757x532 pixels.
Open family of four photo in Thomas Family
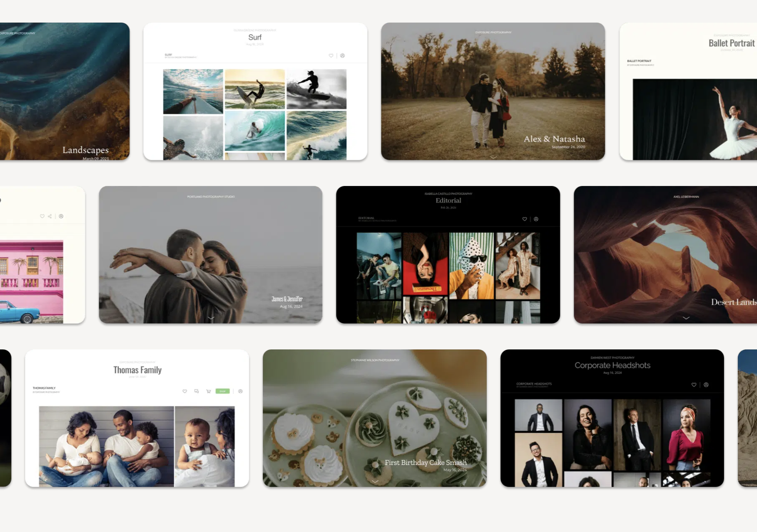[106, 446]
